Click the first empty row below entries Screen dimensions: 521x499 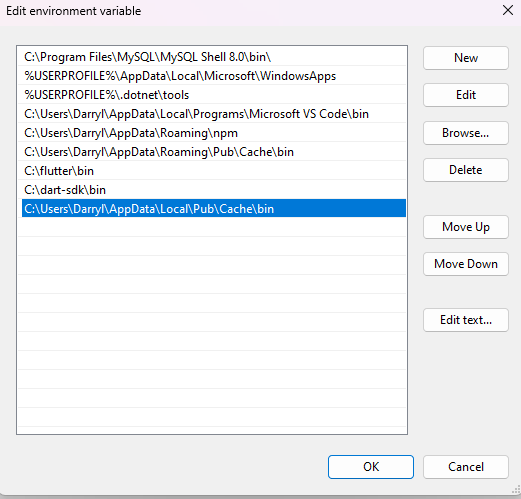pyautogui.click(x=214, y=227)
